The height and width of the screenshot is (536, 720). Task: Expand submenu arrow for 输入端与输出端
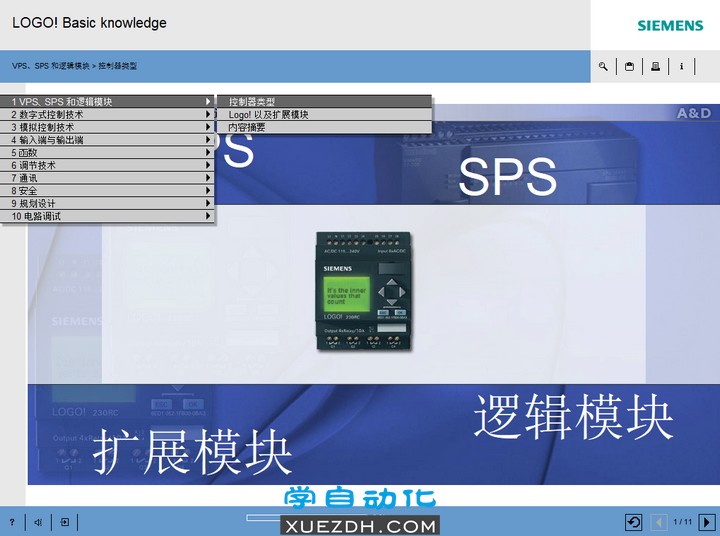[208, 140]
